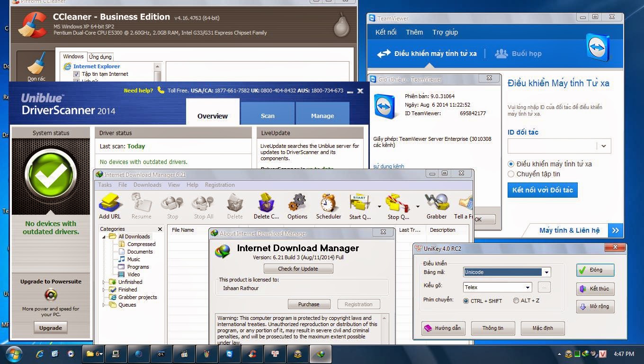Open the Bảng mã Unicode dropdown
This screenshot has width=644, height=364.
(x=546, y=273)
